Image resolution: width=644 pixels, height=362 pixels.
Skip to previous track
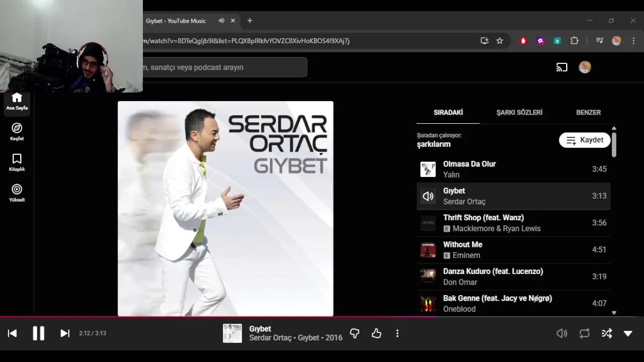(x=13, y=333)
